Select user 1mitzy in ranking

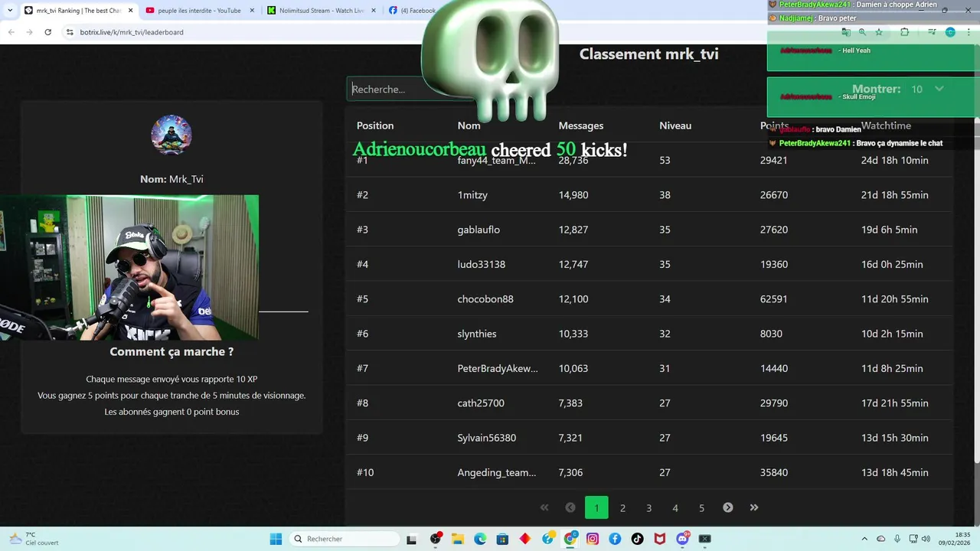point(472,195)
